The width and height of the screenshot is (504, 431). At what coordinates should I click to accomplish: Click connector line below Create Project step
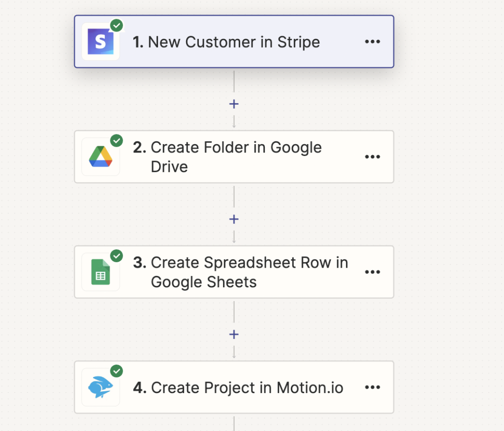point(234,423)
